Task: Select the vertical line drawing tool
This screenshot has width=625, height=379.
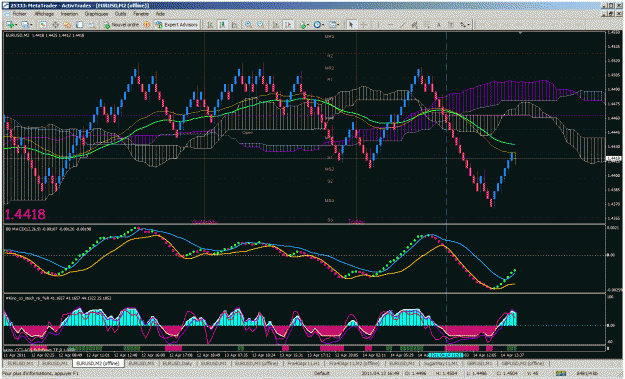Action: 378,25
